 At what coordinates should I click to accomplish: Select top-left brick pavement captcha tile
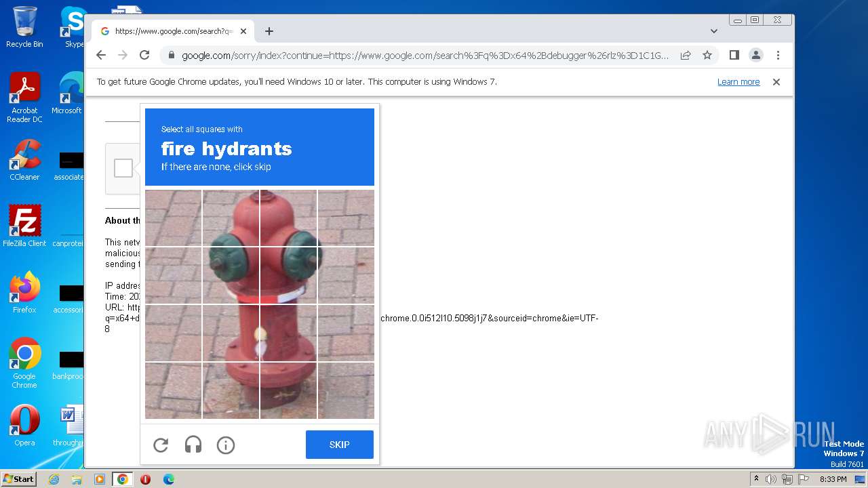[x=174, y=218]
